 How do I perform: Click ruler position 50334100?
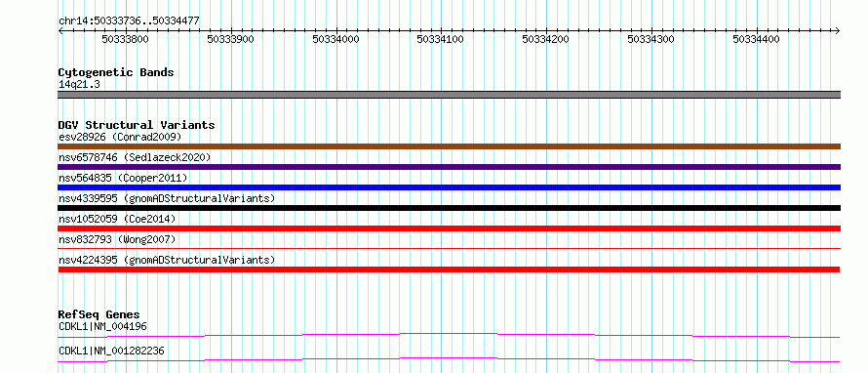pyautogui.click(x=441, y=39)
